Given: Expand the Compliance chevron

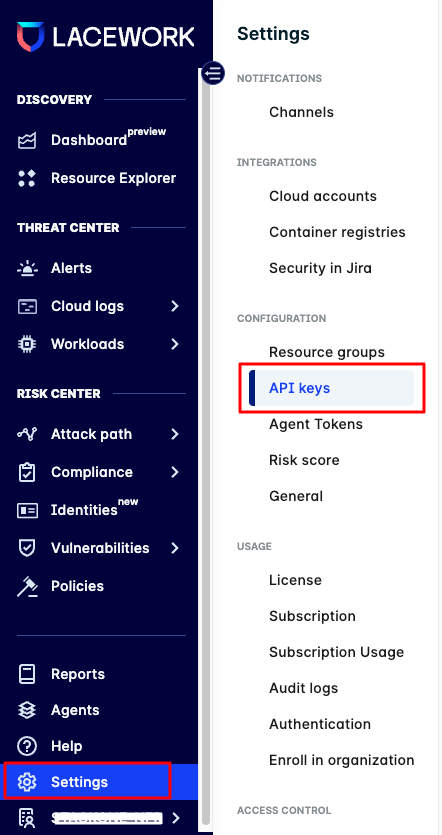Looking at the screenshot, I should click(175, 472).
